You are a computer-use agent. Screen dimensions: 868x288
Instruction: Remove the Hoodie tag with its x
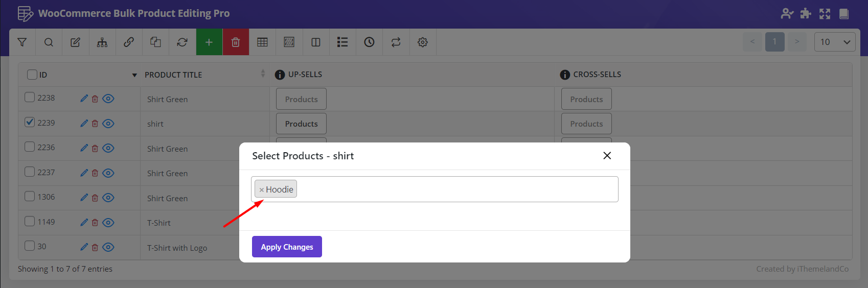pyautogui.click(x=261, y=190)
